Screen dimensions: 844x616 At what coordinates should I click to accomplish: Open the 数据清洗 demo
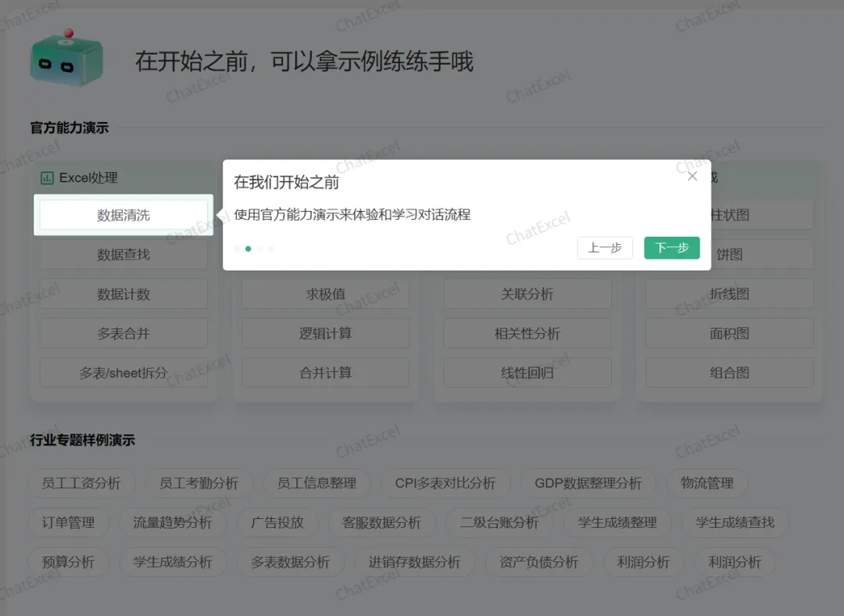[123, 215]
